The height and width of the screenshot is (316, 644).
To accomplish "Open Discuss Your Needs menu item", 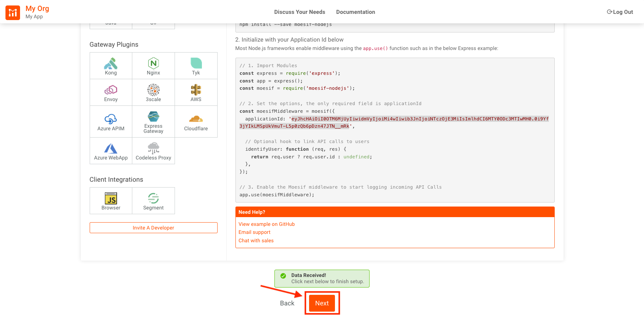I will [x=300, y=12].
